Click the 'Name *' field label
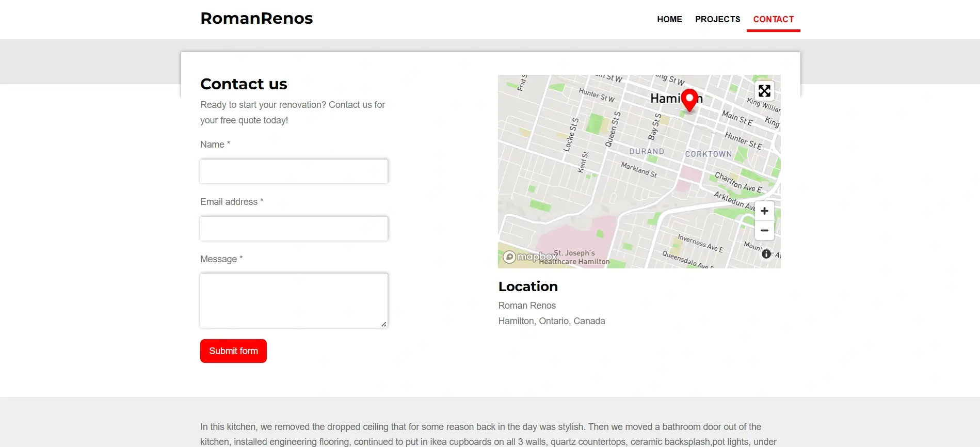The height and width of the screenshot is (447, 980). [x=215, y=145]
